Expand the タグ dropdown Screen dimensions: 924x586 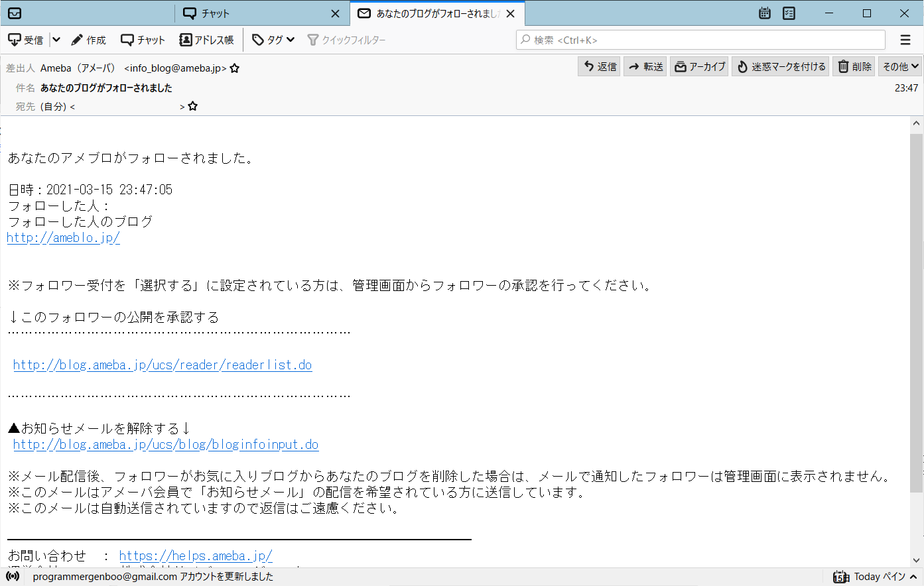tap(273, 40)
